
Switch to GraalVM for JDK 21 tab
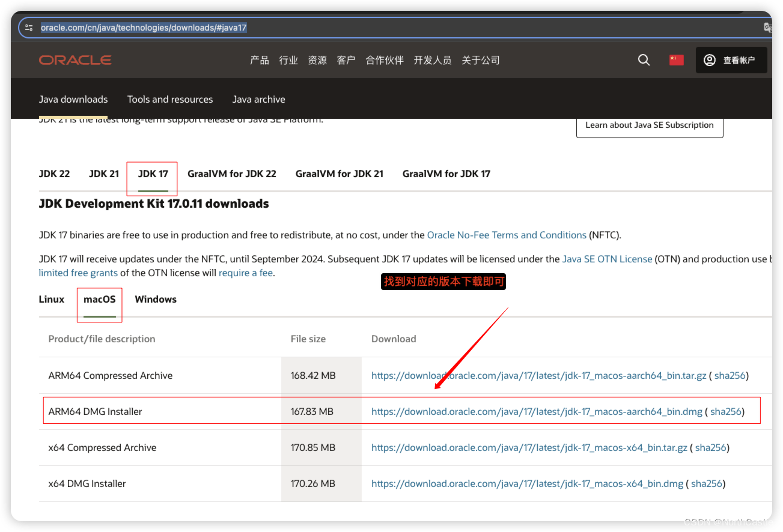click(340, 174)
